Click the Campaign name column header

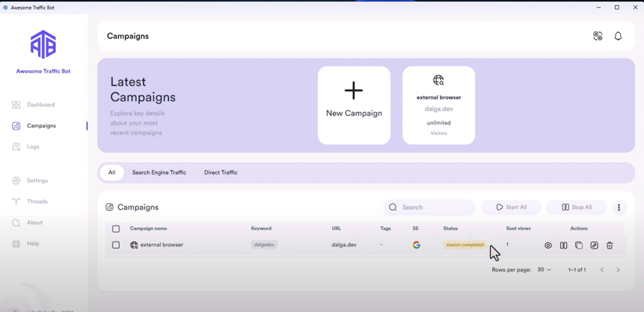pos(148,228)
